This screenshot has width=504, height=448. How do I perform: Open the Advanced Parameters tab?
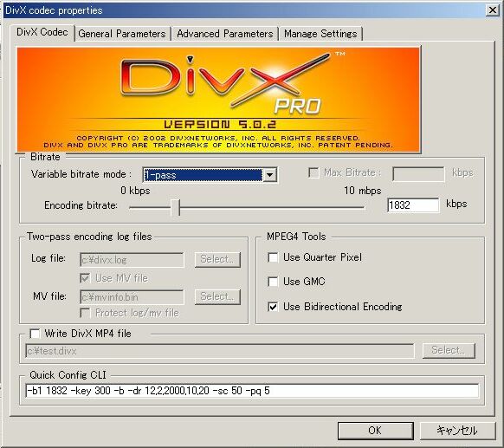click(x=224, y=34)
